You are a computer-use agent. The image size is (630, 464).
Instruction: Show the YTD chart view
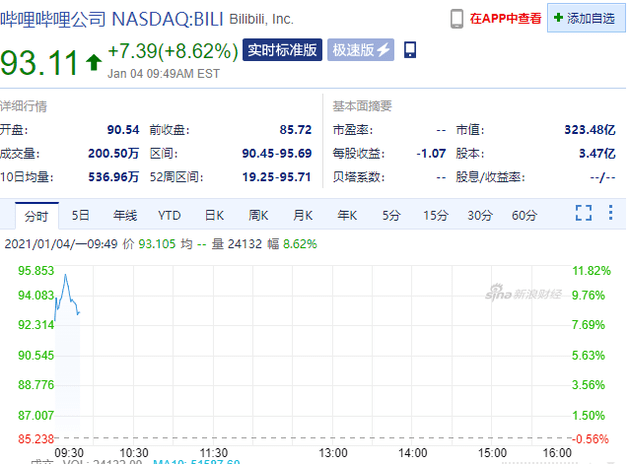169,215
